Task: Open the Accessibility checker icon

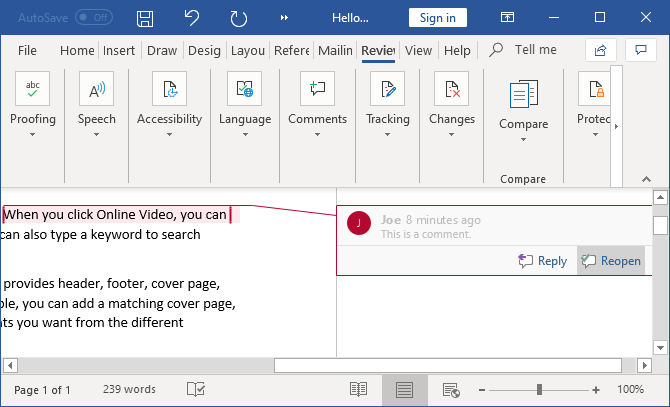Action: (x=169, y=89)
